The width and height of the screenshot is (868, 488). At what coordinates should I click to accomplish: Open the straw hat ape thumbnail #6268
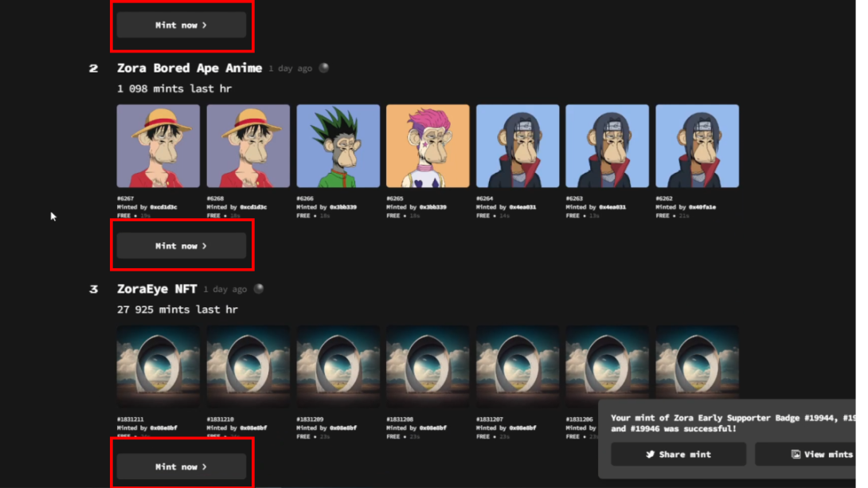pos(248,146)
